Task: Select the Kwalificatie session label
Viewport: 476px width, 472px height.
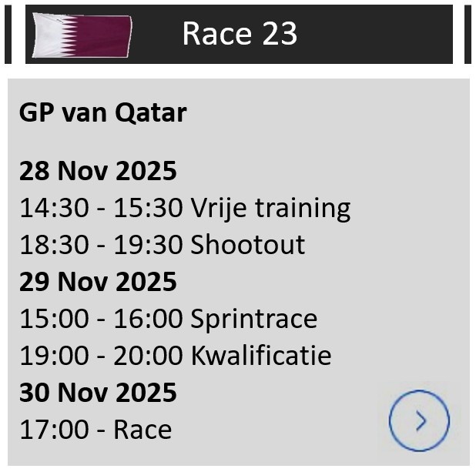Action: click(x=260, y=355)
